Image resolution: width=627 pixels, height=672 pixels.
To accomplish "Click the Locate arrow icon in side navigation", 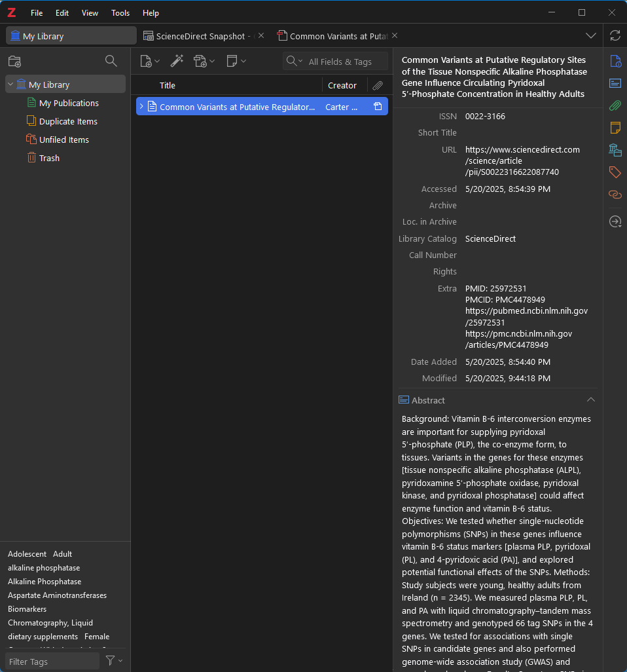I will click(x=615, y=221).
